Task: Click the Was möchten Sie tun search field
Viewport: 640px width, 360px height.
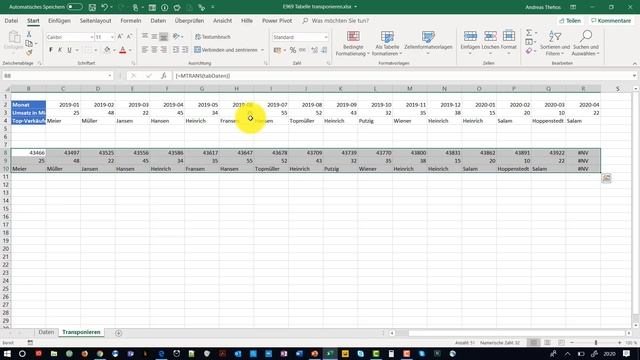Action: 340,20
